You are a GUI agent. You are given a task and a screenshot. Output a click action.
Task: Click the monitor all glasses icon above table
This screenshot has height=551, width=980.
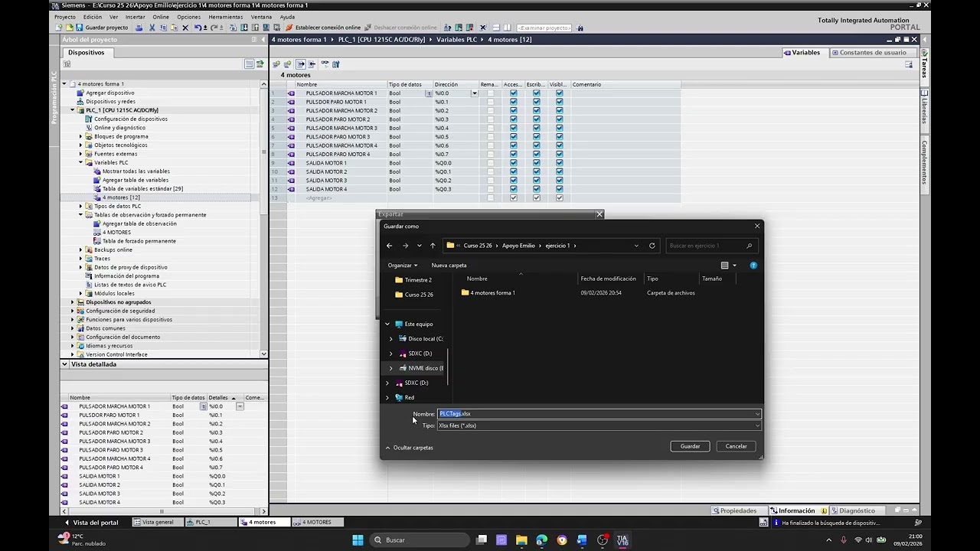click(x=325, y=64)
